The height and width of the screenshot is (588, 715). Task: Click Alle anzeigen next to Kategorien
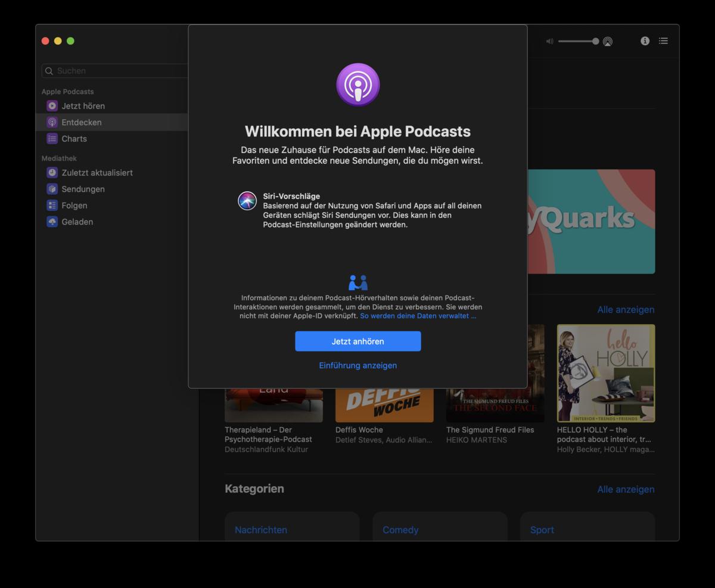[626, 490]
